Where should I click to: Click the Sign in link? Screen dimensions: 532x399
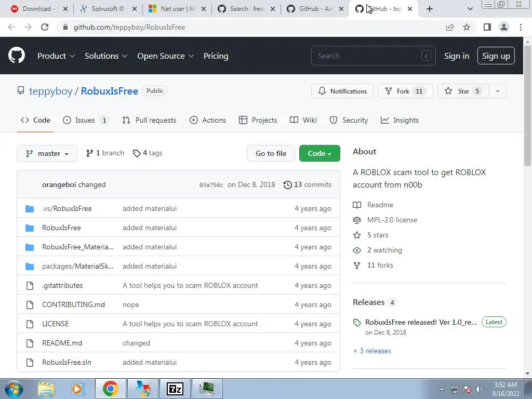point(457,56)
